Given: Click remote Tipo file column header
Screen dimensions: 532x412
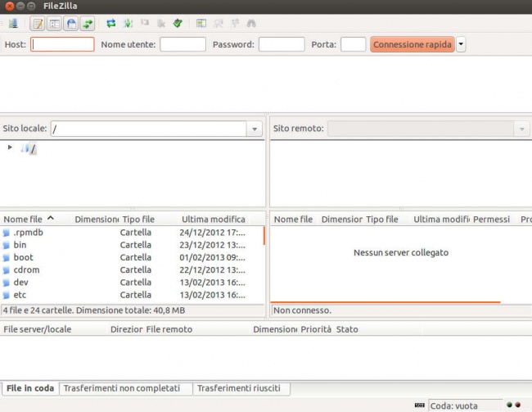Looking at the screenshot, I should point(382,220).
